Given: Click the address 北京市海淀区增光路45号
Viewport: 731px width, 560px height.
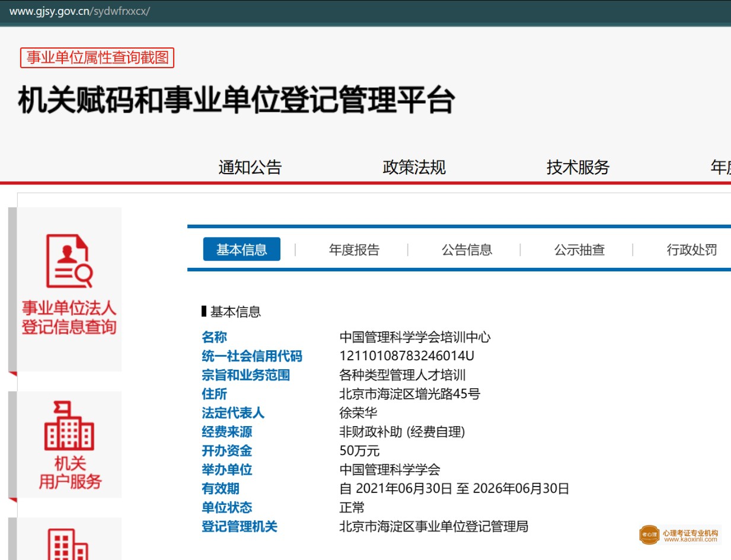Looking at the screenshot, I should click(410, 395).
